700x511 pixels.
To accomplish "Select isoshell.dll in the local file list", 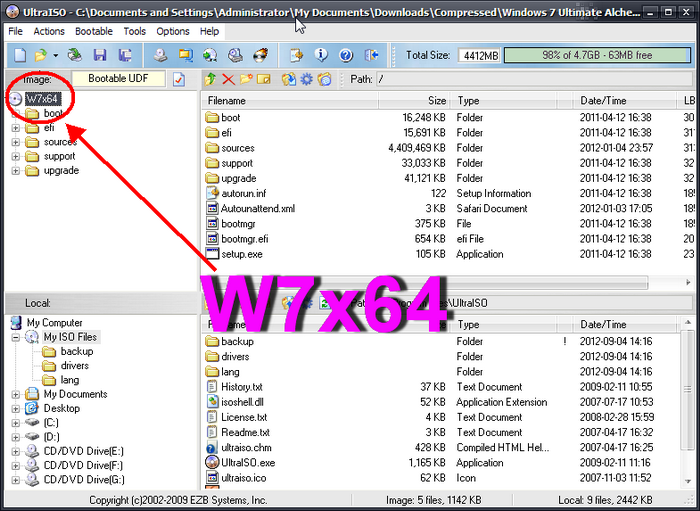I will click(242, 402).
